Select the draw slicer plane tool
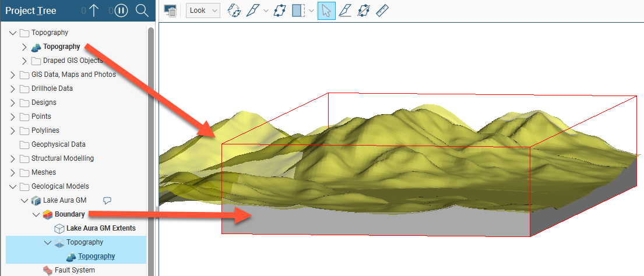Image resolution: width=644 pixels, height=276 pixels. (253, 10)
